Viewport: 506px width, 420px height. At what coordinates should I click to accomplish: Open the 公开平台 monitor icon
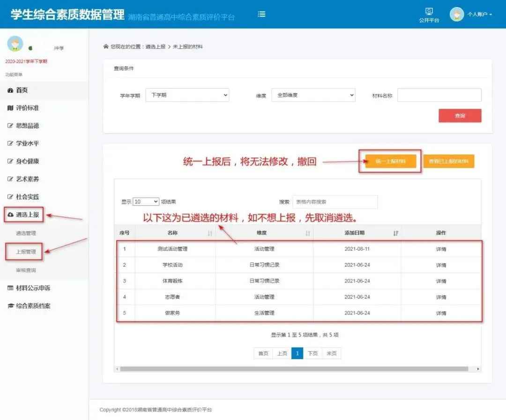(x=429, y=12)
